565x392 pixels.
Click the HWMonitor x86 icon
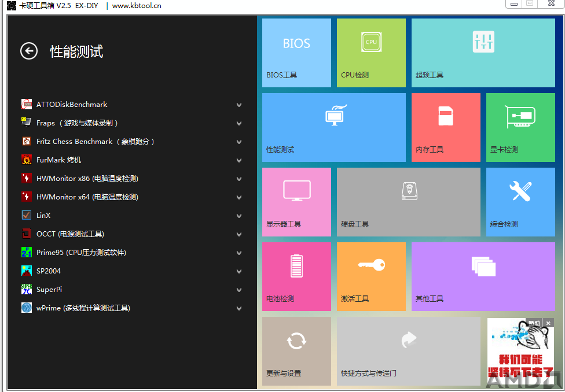[x=26, y=178]
